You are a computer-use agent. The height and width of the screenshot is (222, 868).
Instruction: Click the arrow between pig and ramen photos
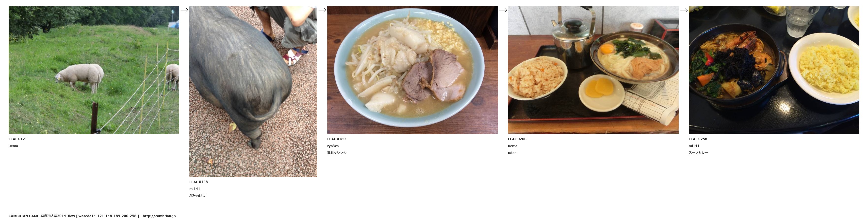click(x=322, y=10)
